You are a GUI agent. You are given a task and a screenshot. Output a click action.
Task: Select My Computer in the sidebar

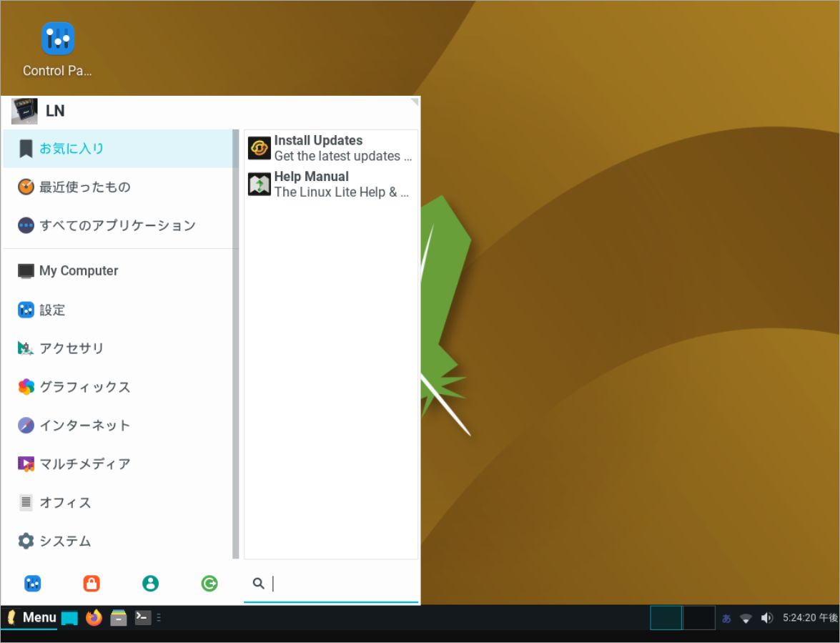click(79, 270)
